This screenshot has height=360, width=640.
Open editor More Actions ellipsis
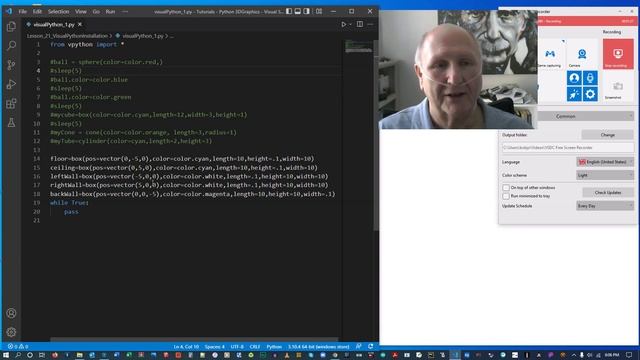point(370,24)
